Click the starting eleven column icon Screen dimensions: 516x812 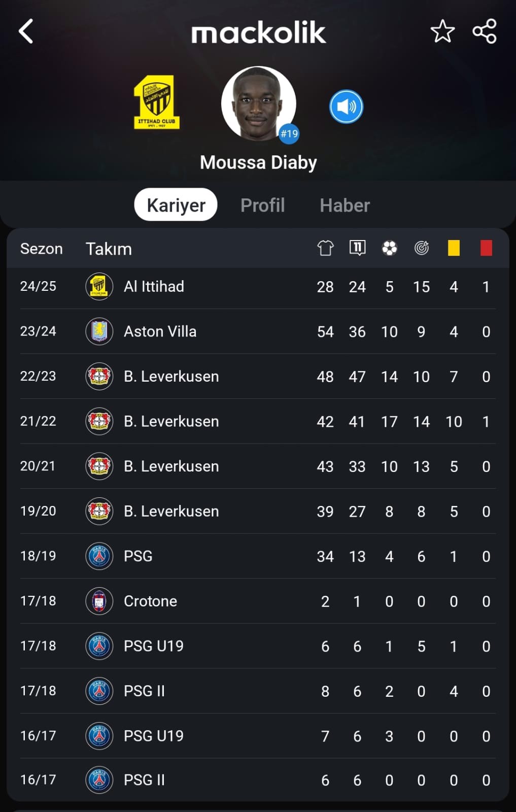[x=357, y=248]
